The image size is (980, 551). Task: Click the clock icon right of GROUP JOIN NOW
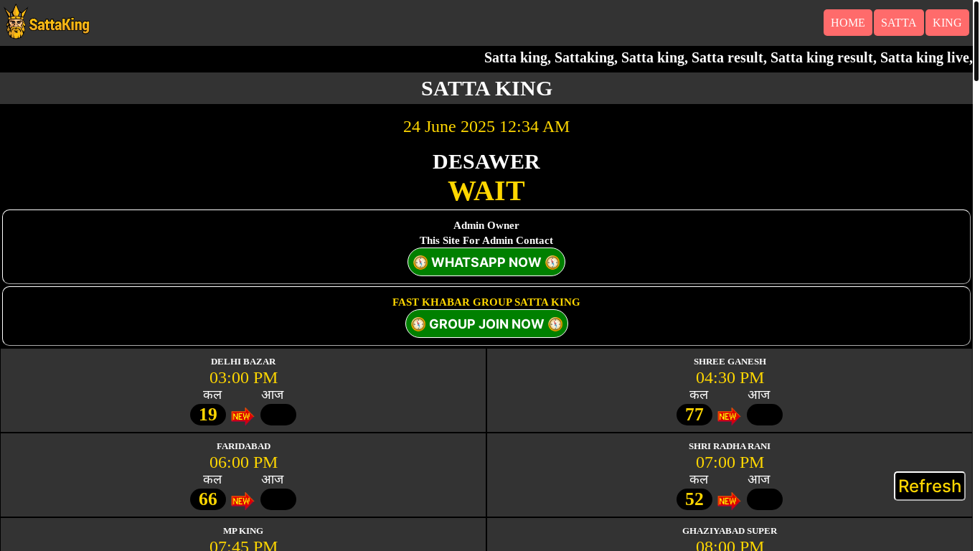(x=555, y=324)
